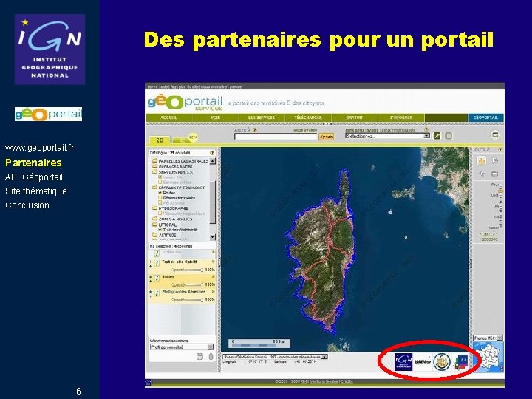Open the S'INFORMER menu item
The height and width of the screenshot is (399, 532).
(401, 117)
